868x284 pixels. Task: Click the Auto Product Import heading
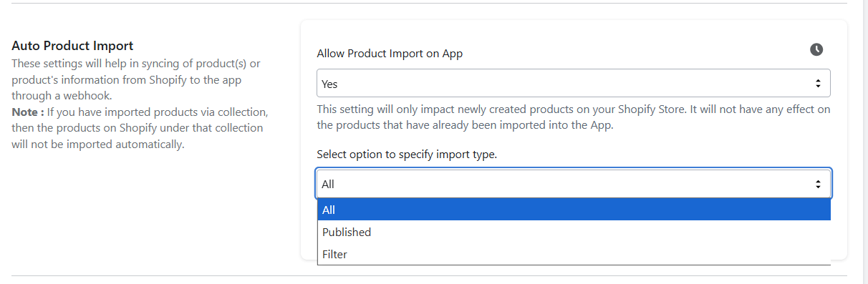tap(72, 46)
